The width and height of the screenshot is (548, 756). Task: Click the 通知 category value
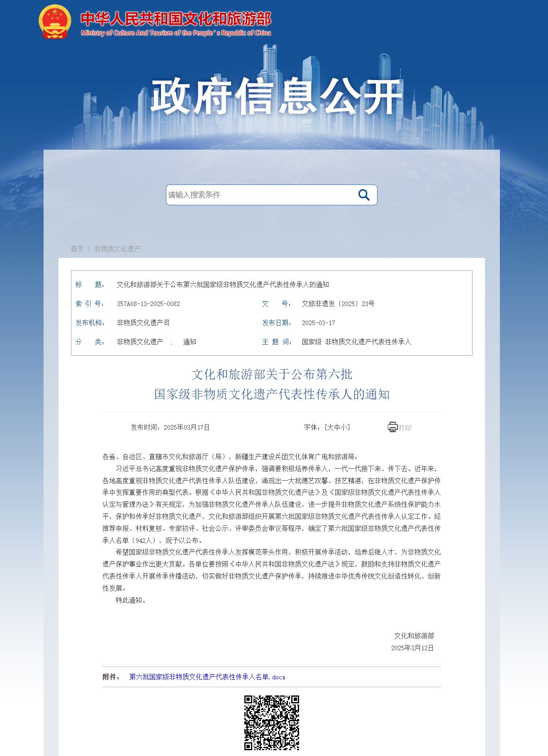tap(190, 342)
